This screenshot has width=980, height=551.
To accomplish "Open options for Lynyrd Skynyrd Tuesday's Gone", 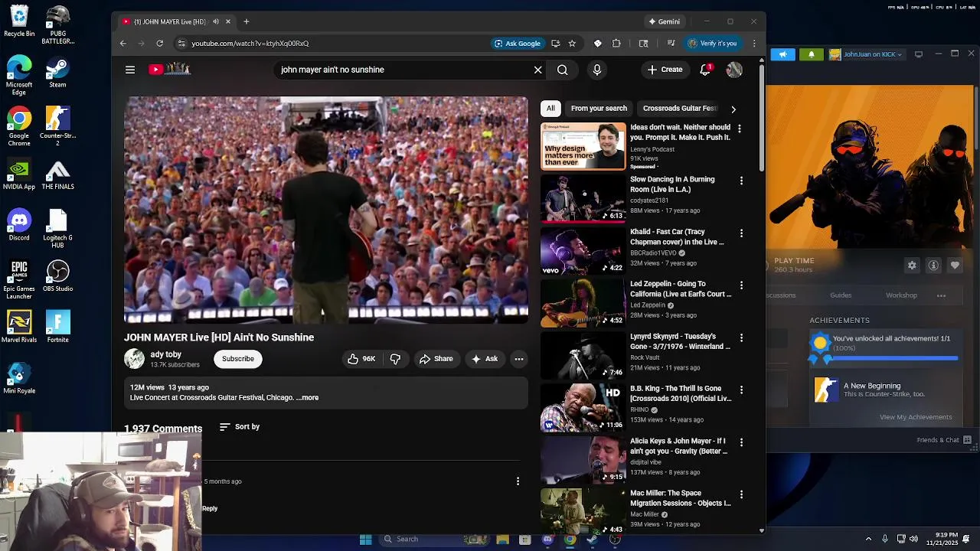I will (x=741, y=338).
